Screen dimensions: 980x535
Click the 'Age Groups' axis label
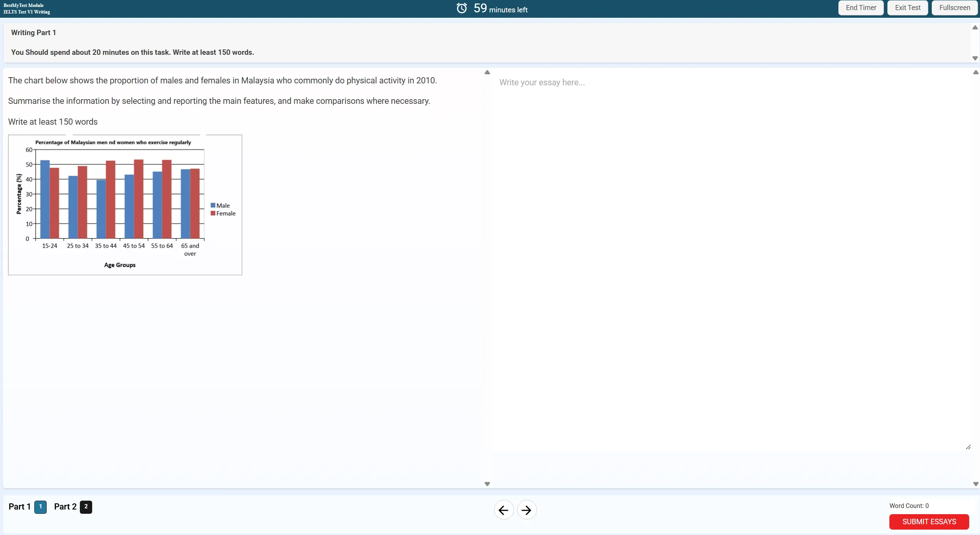pos(120,265)
